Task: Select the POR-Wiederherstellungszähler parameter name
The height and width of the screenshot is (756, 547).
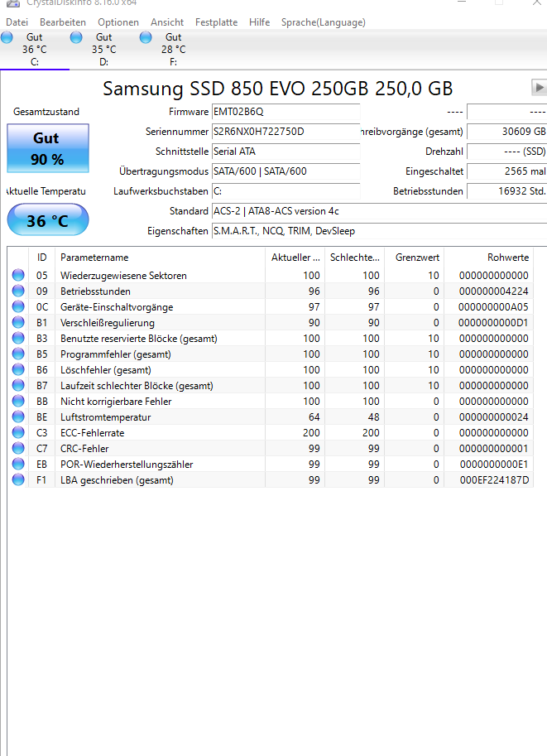Action: (x=127, y=465)
